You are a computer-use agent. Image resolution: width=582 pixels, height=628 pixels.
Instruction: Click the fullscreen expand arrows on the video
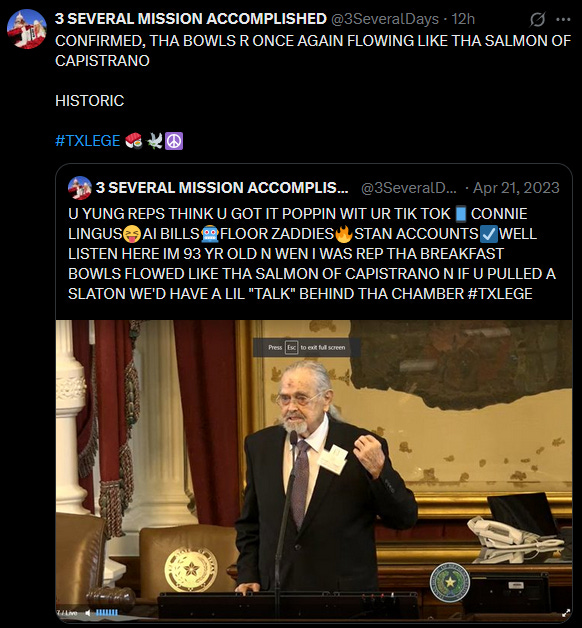(x=566, y=613)
